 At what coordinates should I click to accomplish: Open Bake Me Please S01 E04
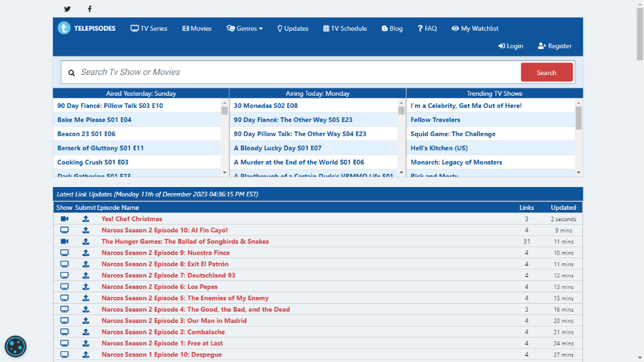tap(95, 120)
